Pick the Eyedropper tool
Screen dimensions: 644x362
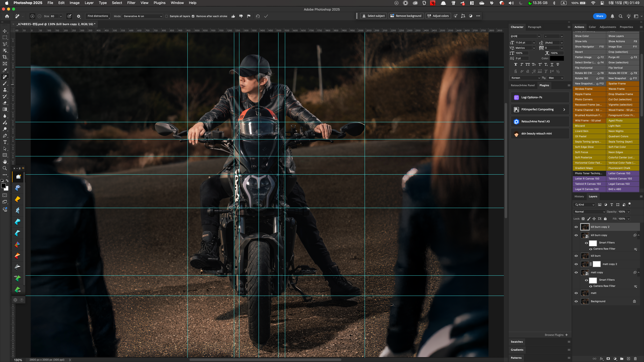point(5,70)
